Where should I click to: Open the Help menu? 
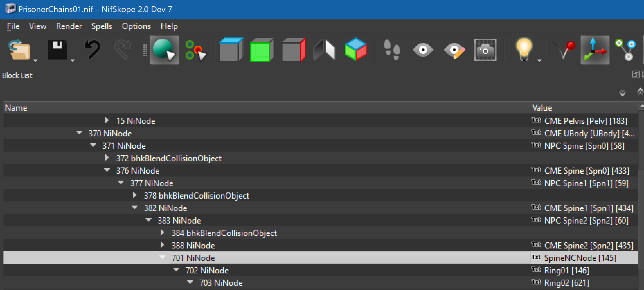point(169,26)
